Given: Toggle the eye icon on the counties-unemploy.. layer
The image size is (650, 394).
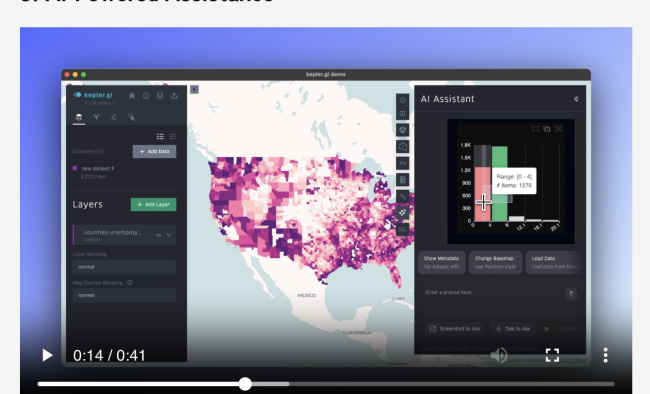Looking at the screenshot, I should click(158, 235).
